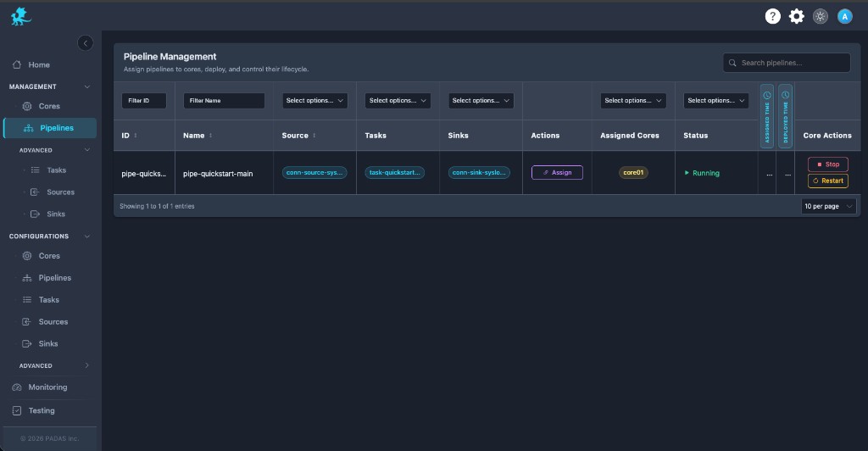Stop the pipeline with the Stop button
Screen dimensions: 868x451
click(828, 164)
